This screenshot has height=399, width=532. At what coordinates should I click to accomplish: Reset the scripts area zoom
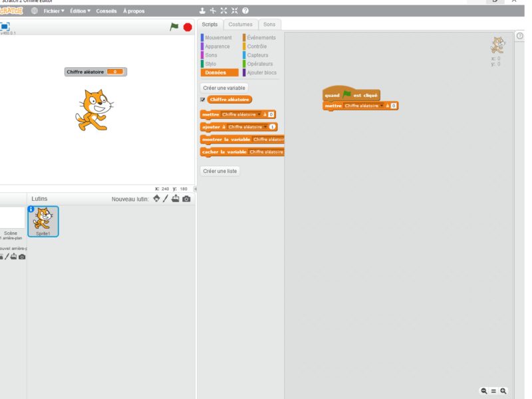click(x=493, y=391)
